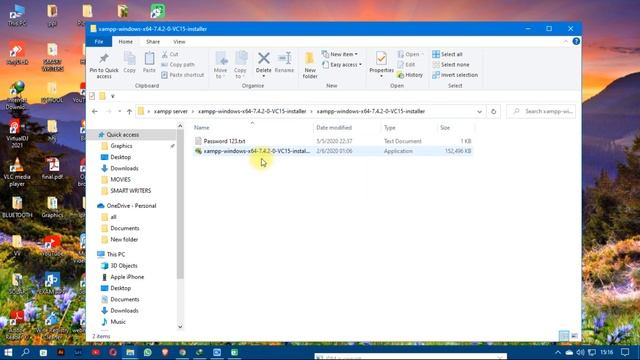Sort by the Name column header
The height and width of the screenshot is (360, 640).
tap(252, 128)
